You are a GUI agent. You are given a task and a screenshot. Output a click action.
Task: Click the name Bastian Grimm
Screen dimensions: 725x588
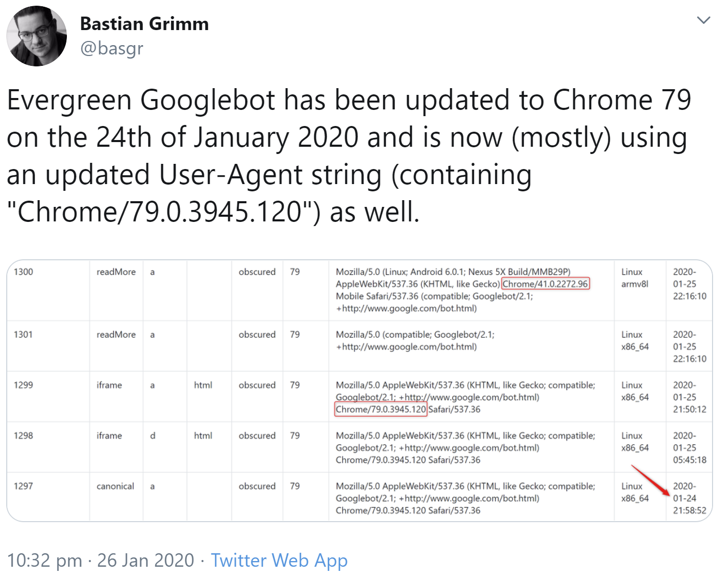tap(144, 23)
